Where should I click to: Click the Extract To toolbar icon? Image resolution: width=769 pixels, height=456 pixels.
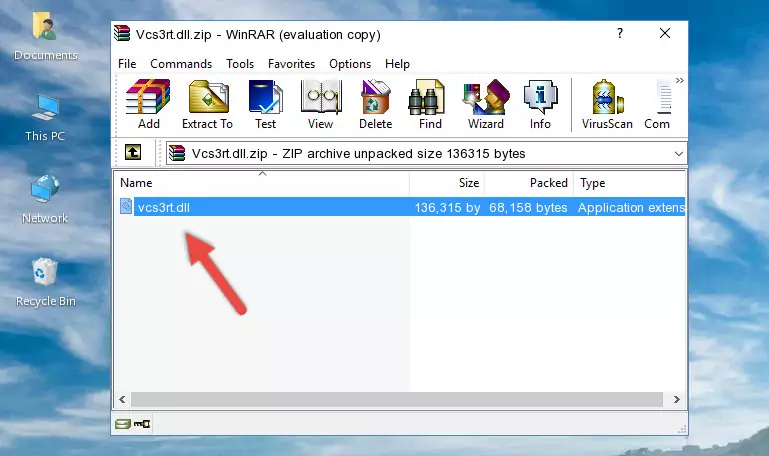[207, 104]
